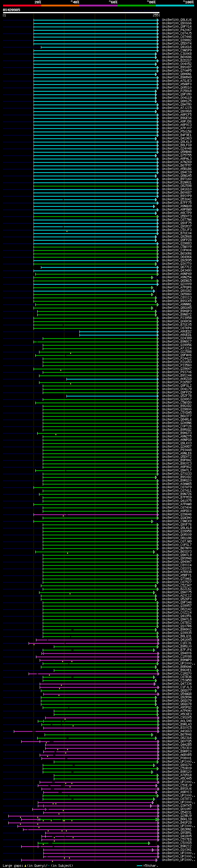Click the green alignment arrowhead for UniRef100_P24422
This screenshot has height=868, width=197.
click(x=158, y=358)
